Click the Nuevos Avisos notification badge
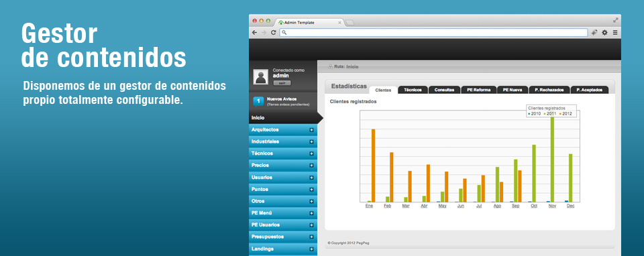Screen dimensions: 644x256 point(258,101)
